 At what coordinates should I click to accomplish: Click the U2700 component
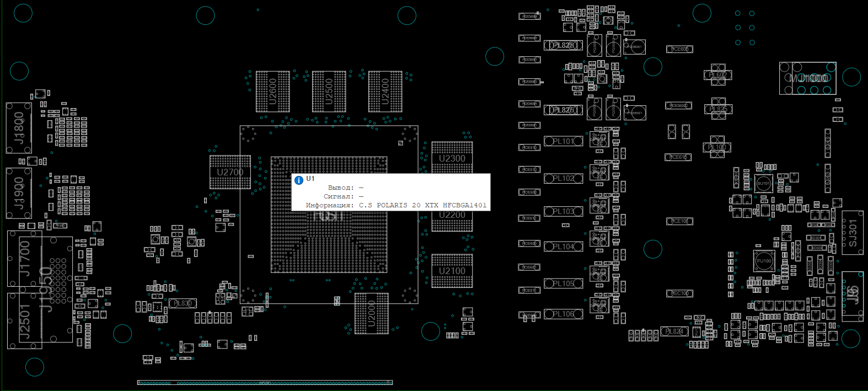coord(230,172)
